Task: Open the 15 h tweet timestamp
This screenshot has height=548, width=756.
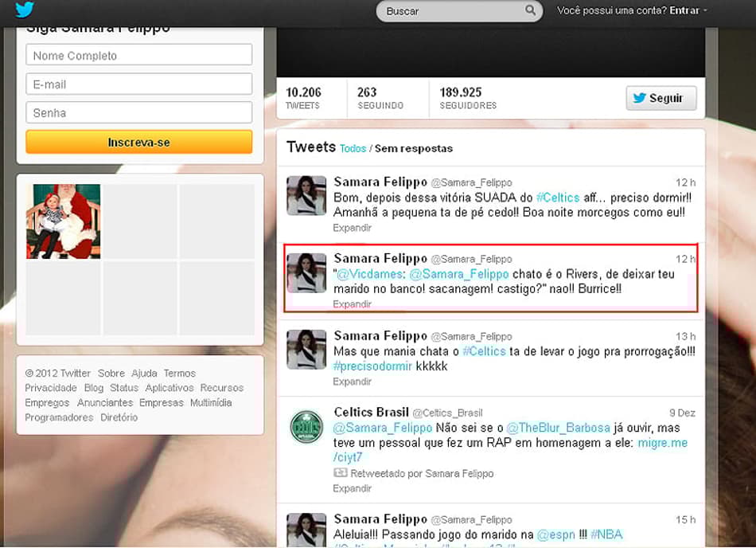Action: click(685, 519)
